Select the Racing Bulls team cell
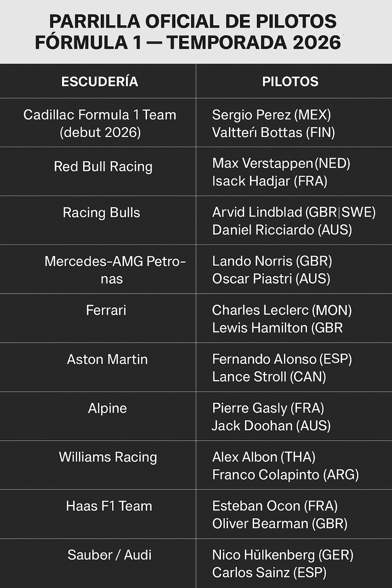The width and height of the screenshot is (392, 588). (x=102, y=213)
